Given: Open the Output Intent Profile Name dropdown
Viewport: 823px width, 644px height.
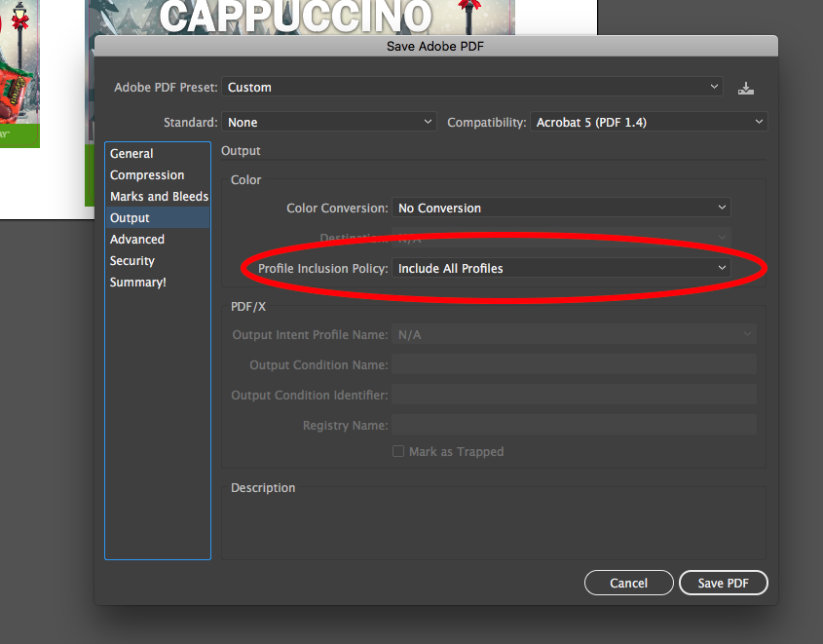Looking at the screenshot, I should (575, 334).
